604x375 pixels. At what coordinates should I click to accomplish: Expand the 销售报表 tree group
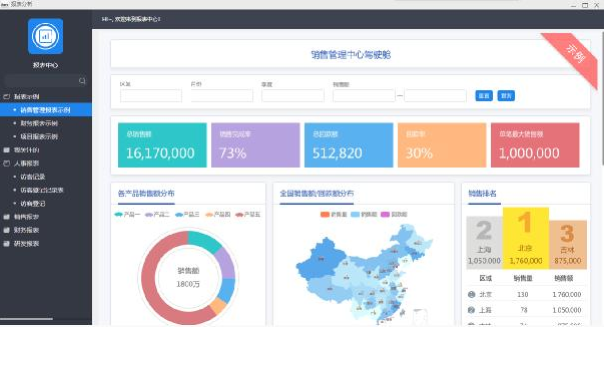click(27, 217)
